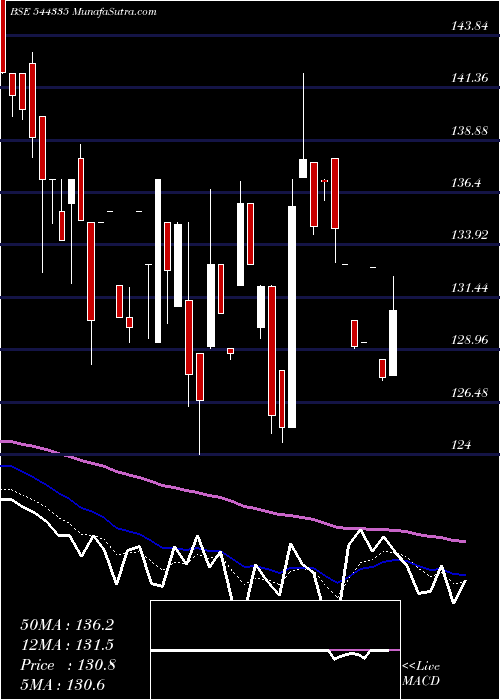Click the 50MA : 136.2 readout
The image size is (500, 700).
(x=67, y=625)
